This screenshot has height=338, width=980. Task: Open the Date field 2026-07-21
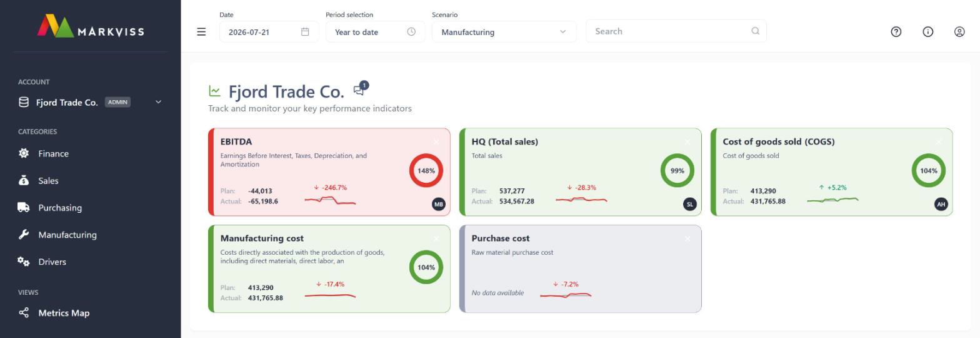(x=269, y=32)
